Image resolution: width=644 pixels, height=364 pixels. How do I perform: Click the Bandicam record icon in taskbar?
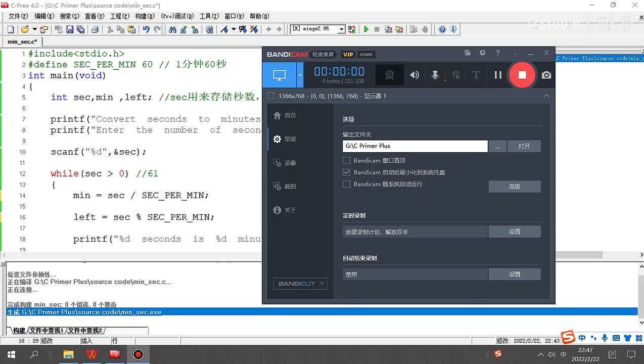pos(138,354)
